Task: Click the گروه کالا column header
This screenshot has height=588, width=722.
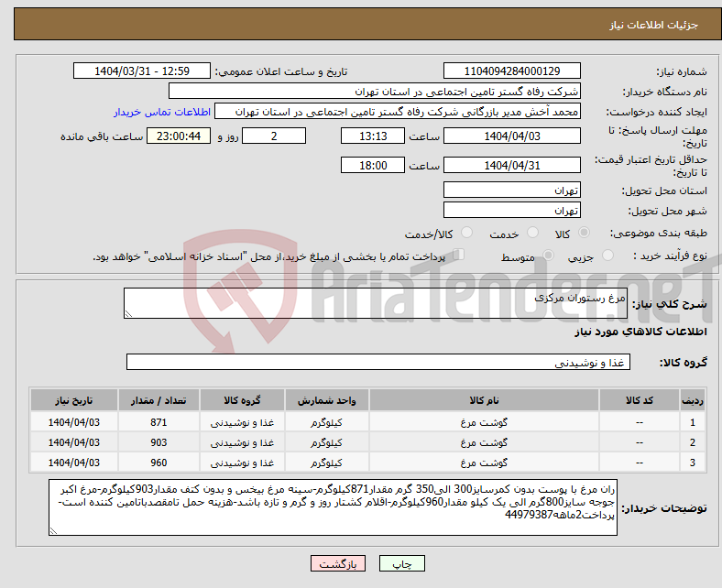Action: click(242, 400)
